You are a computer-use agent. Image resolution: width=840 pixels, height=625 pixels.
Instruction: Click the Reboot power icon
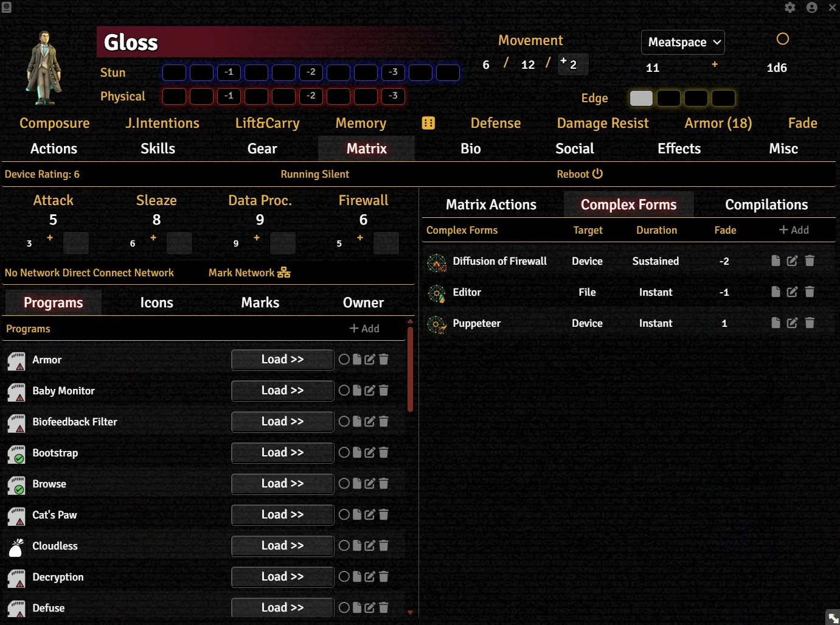(597, 174)
